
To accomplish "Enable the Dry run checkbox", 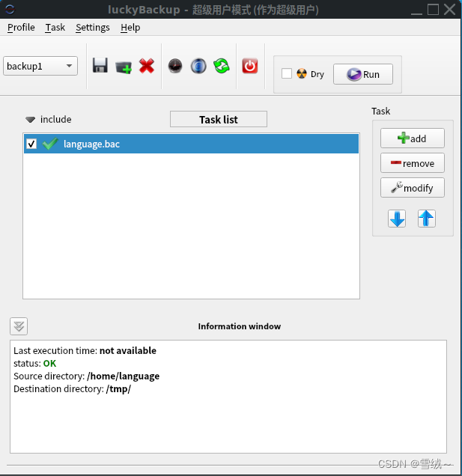I will click(287, 73).
